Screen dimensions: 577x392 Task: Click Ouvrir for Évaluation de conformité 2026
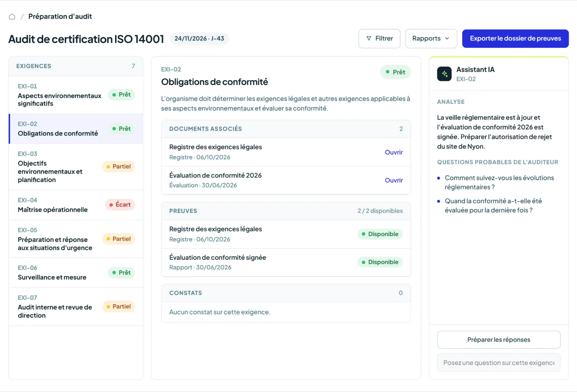(x=394, y=180)
